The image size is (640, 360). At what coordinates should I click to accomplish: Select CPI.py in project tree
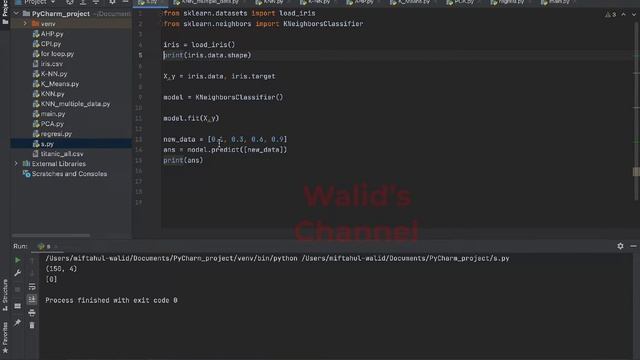pyautogui.click(x=47, y=44)
